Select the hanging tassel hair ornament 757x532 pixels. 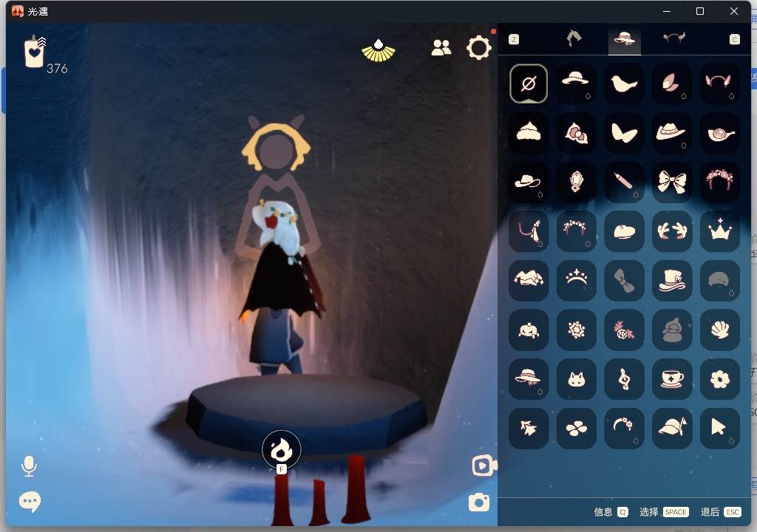[x=528, y=231]
